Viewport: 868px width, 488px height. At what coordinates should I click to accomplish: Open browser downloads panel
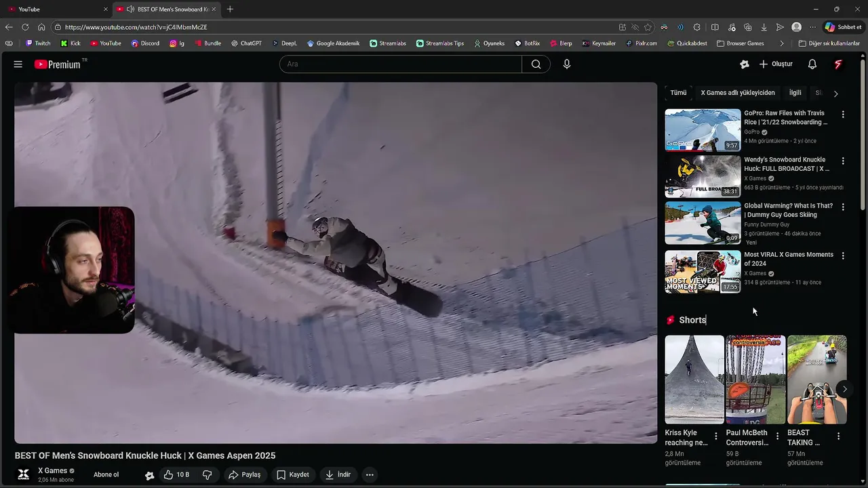click(764, 27)
